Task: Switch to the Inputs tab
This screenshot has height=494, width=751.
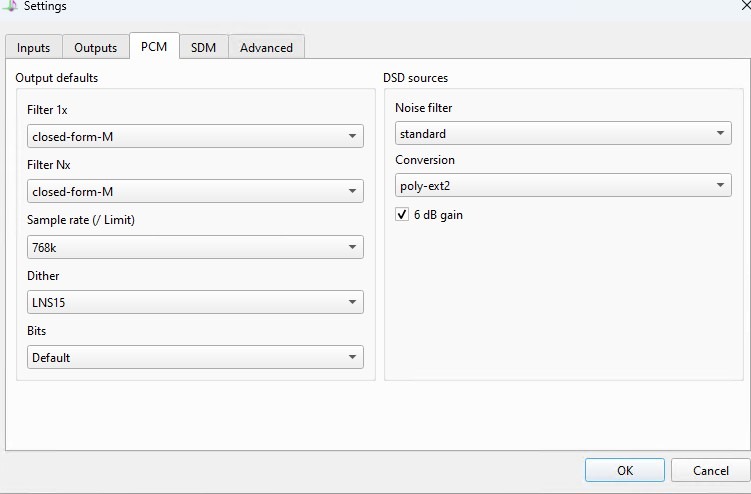Action: click(x=34, y=47)
